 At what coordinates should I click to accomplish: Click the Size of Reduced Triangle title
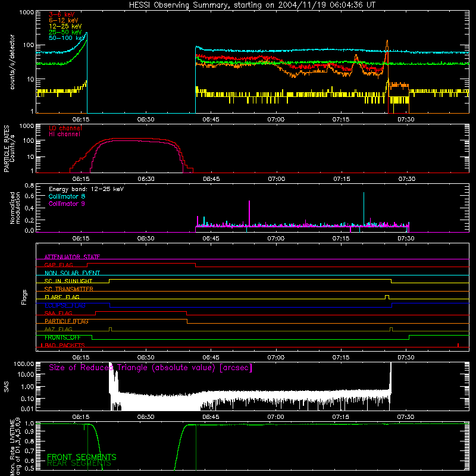151,368
